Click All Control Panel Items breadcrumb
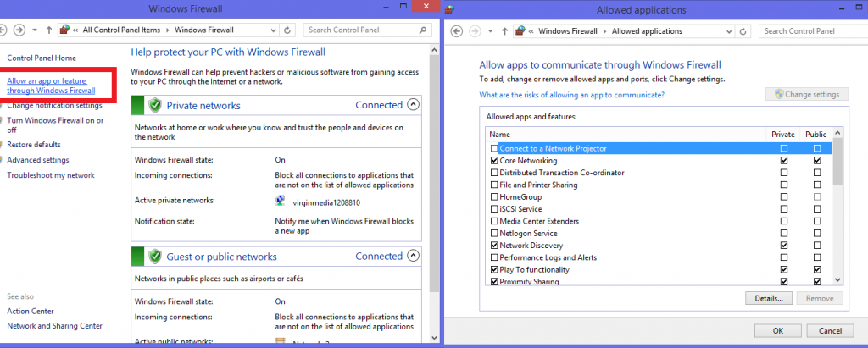The height and width of the screenshot is (348, 868). 121,30
